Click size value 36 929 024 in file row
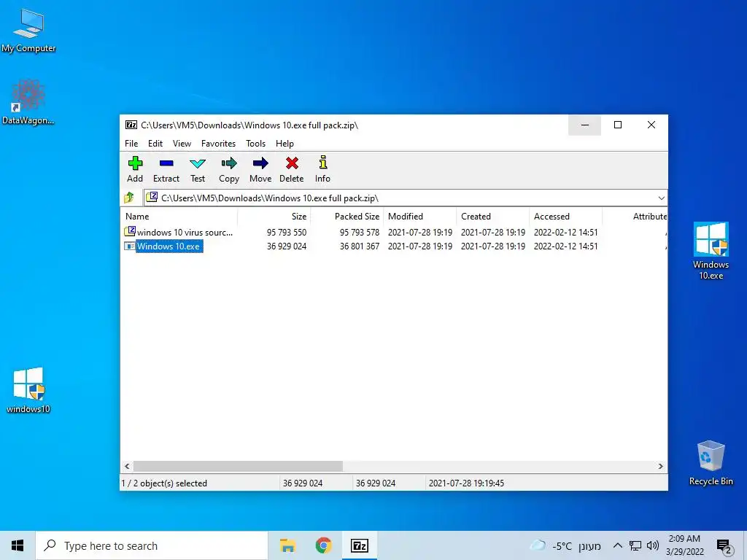 (x=286, y=246)
